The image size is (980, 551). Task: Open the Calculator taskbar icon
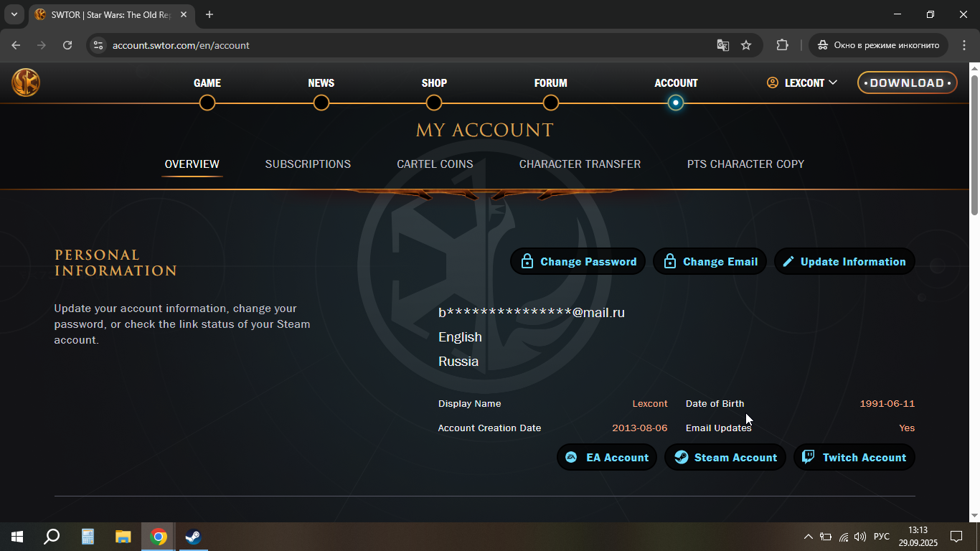point(88,537)
